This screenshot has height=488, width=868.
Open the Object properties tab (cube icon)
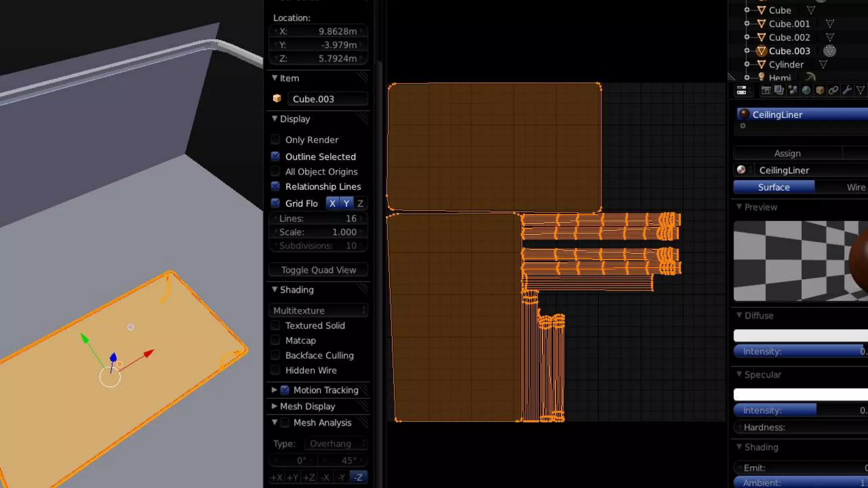pos(820,90)
